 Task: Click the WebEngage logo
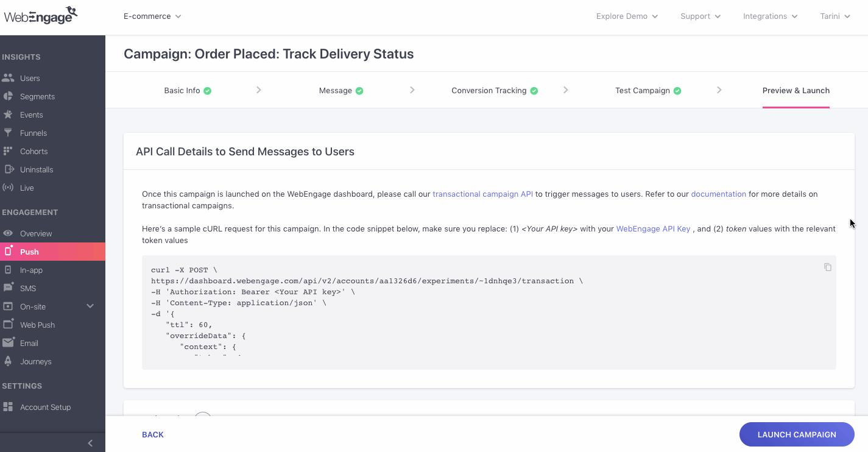pos(41,16)
